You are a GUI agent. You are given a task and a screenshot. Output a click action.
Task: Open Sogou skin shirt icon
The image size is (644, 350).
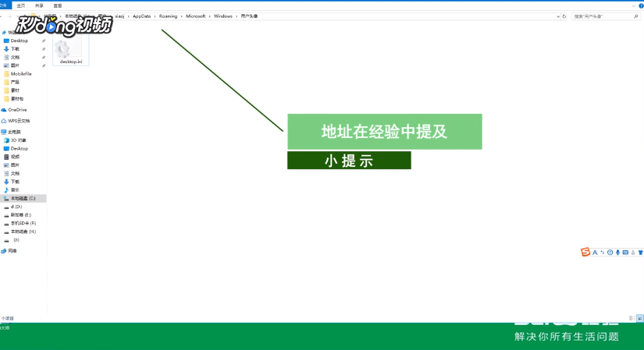pyautogui.click(x=640, y=253)
